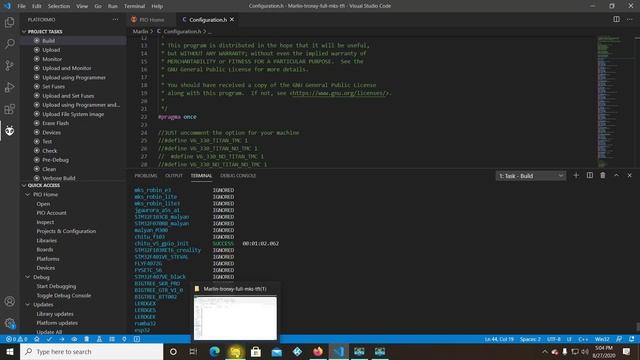The image size is (640, 360).
Task: Split the terminal panel
Action: point(590,176)
